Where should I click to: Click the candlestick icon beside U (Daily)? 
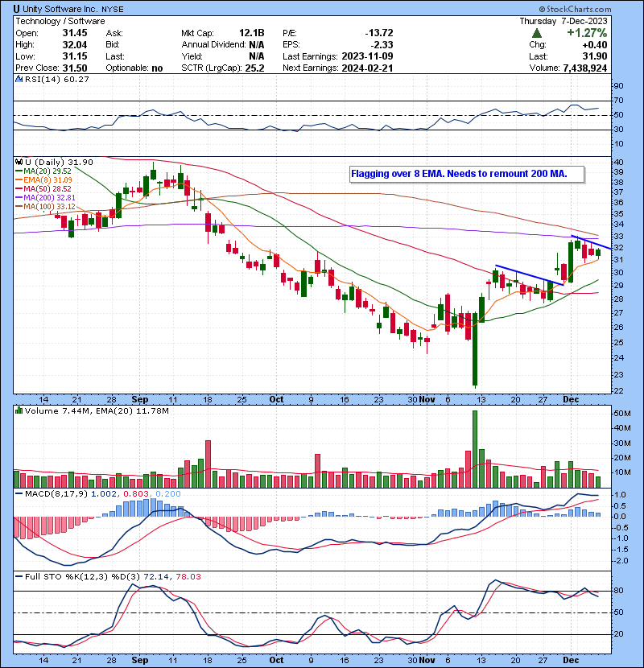click(19, 162)
